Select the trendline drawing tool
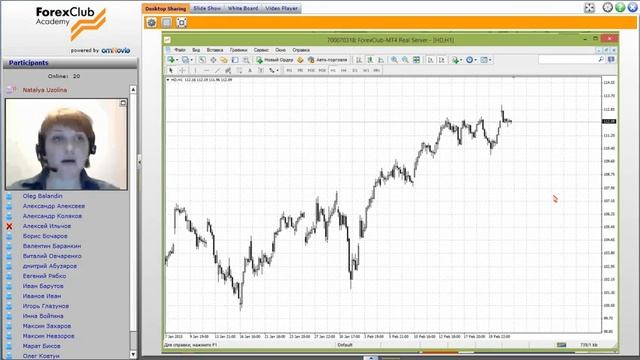 tap(217, 71)
